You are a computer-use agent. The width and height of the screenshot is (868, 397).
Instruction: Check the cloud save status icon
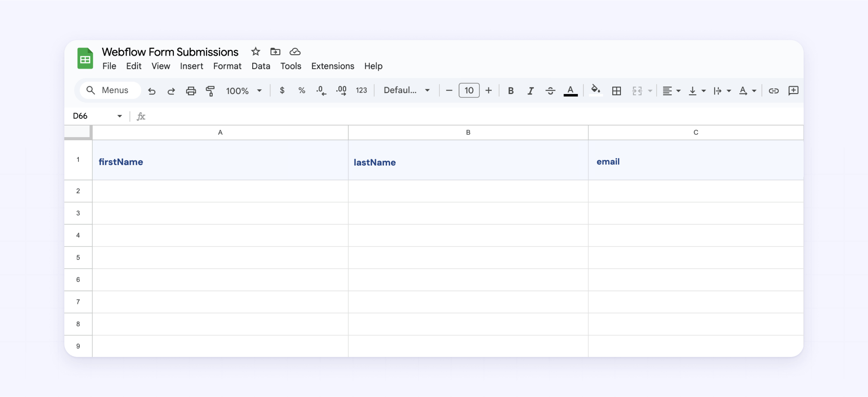pyautogui.click(x=295, y=52)
